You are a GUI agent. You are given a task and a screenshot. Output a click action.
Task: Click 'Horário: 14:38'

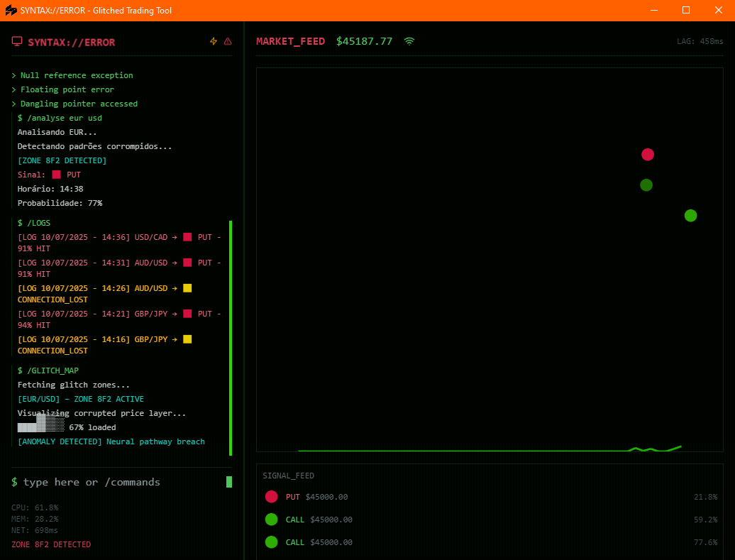coord(50,189)
